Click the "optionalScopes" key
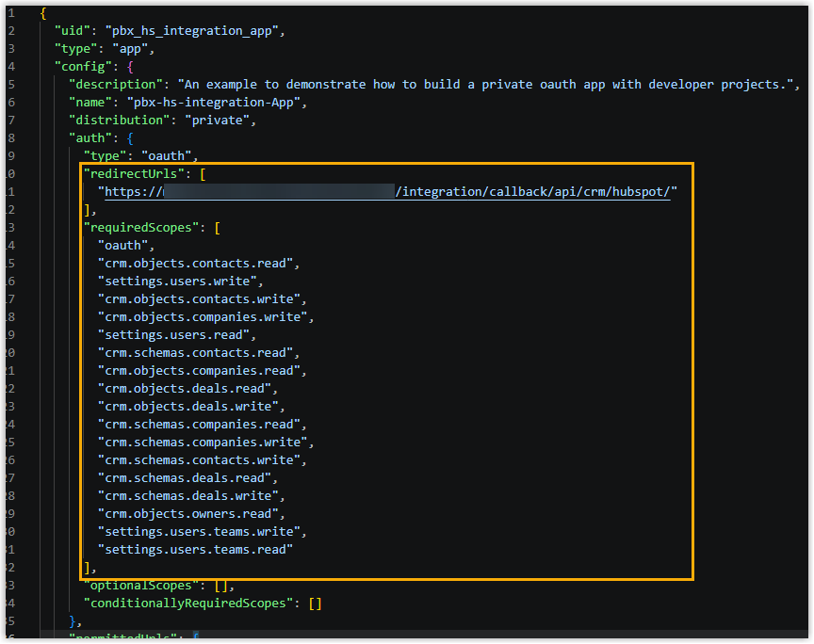 (x=141, y=586)
